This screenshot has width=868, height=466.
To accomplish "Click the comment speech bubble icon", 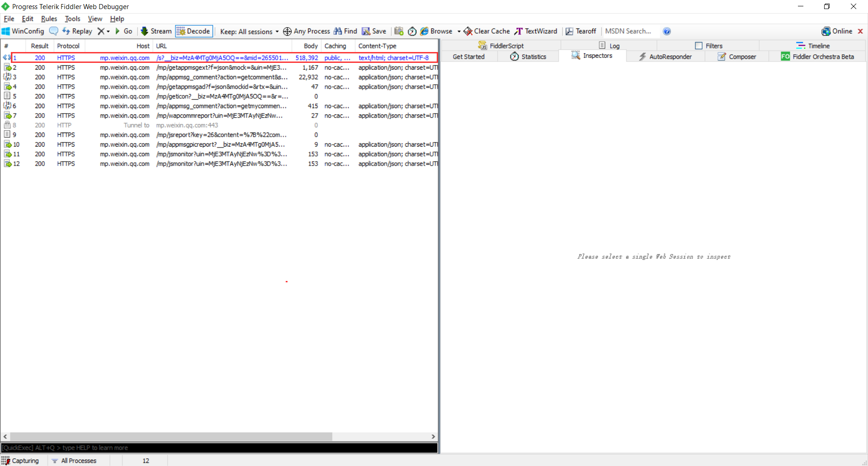I will click(53, 31).
